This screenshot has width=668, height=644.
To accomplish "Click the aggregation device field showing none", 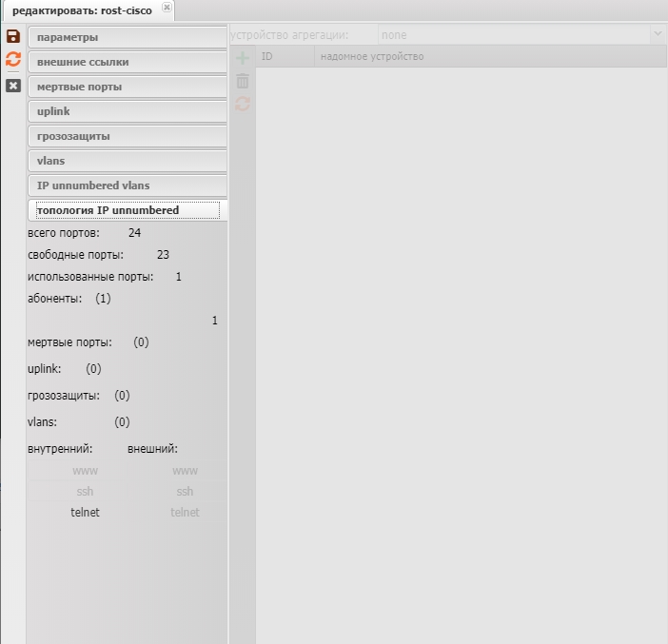I will point(512,34).
